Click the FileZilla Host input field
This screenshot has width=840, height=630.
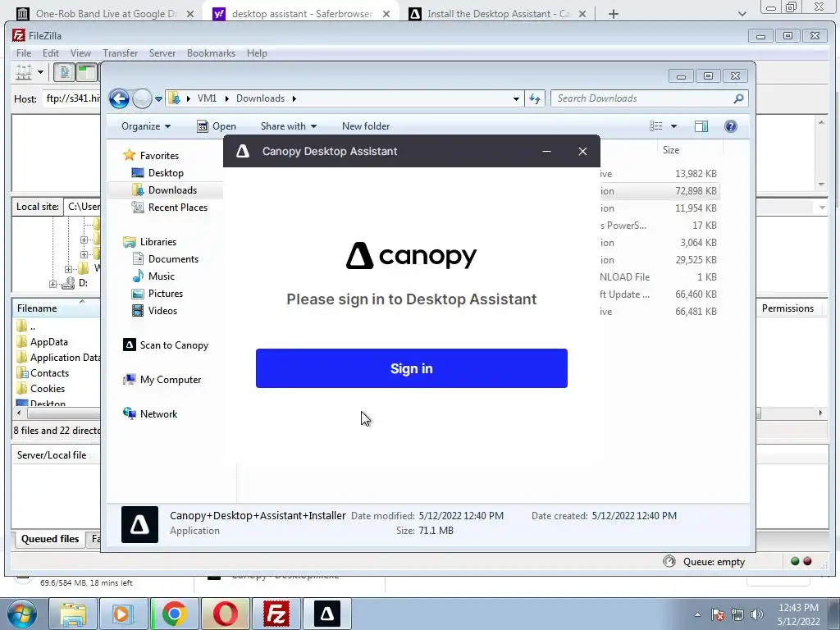(71, 98)
